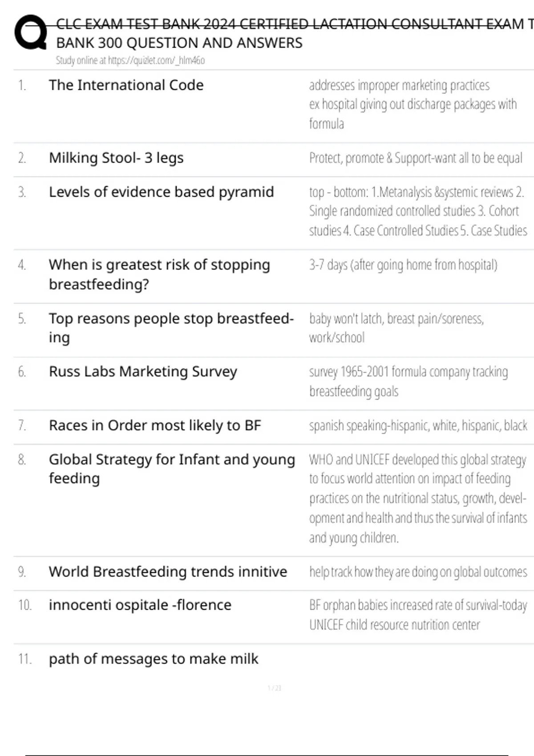The height and width of the screenshot is (756, 534).
Task: Click the 'addresses improper marketing practices' definition
Action: (399, 85)
